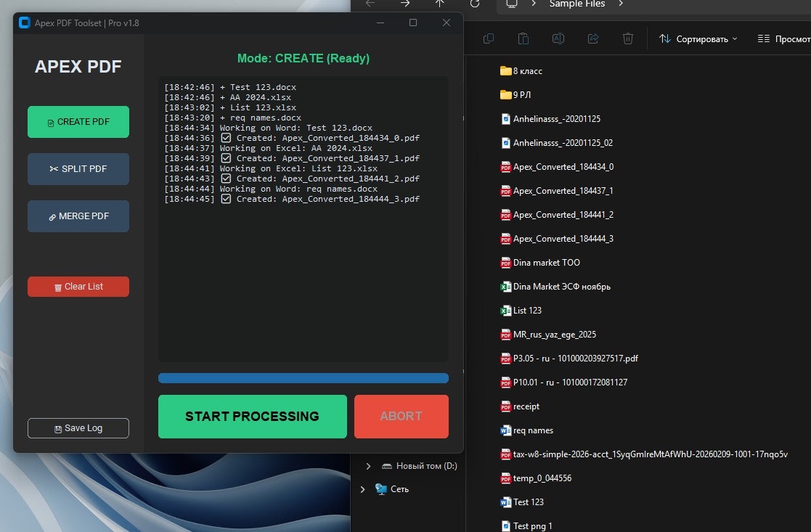Viewport: 811px width, 532px height.
Task: Expand the Новый том (D:) drive
Action: [368, 466]
